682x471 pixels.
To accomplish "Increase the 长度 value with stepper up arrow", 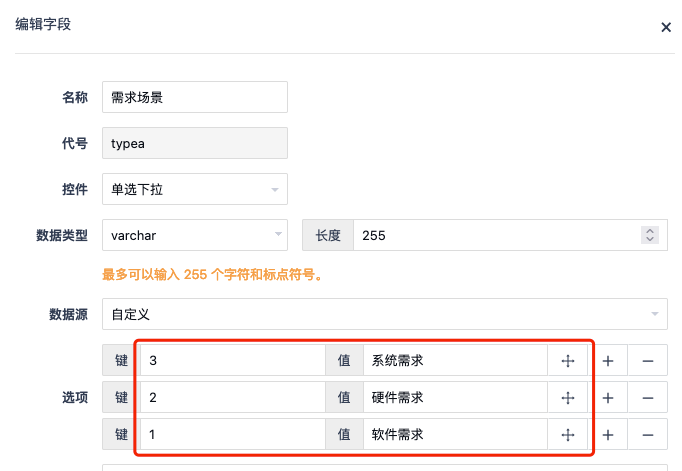I will (650, 231).
